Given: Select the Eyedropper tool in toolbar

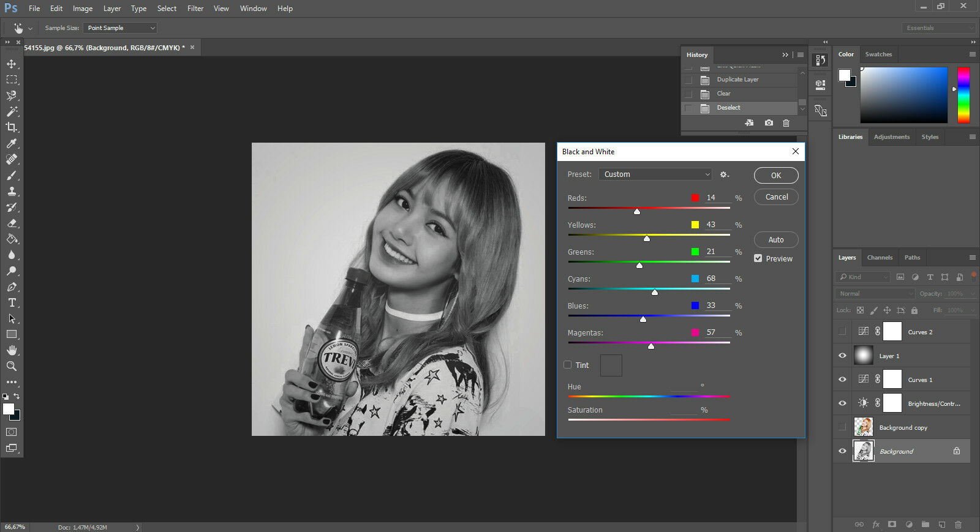Looking at the screenshot, I should point(12,143).
